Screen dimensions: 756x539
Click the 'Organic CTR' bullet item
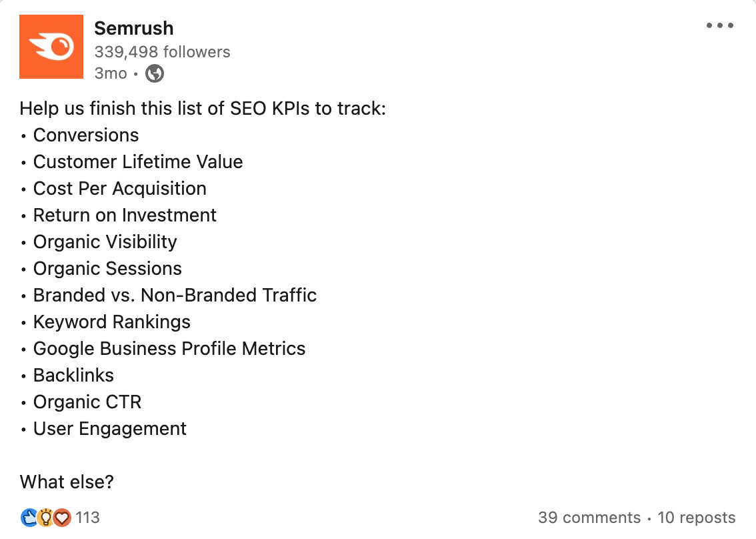tap(87, 402)
